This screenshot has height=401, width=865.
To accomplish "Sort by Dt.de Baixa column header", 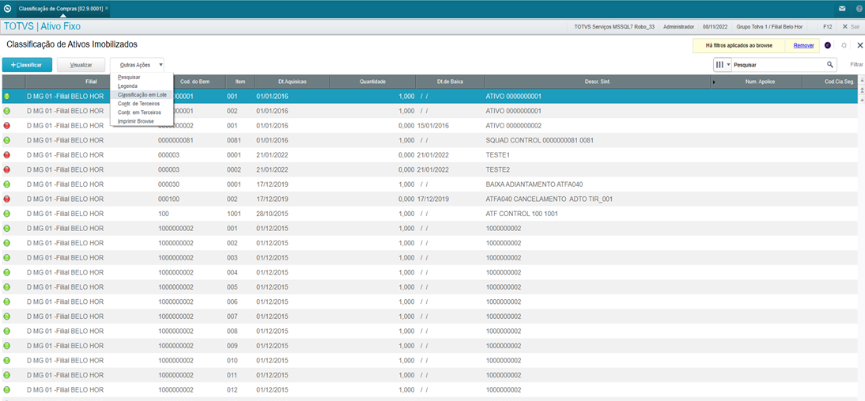I will tap(450, 82).
